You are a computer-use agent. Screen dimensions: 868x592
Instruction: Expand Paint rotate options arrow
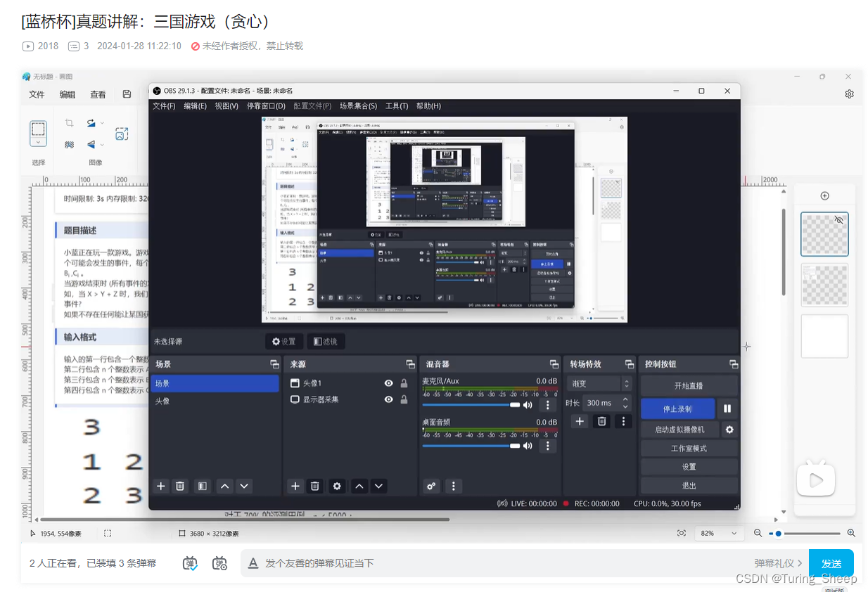point(102,123)
